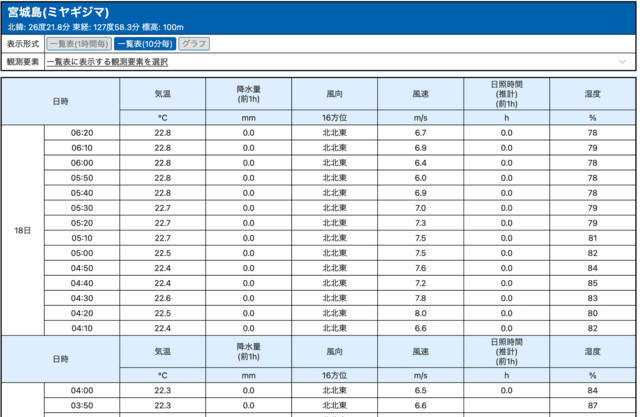Click the 表示形式 label
The image size is (640, 417).
click(23, 44)
